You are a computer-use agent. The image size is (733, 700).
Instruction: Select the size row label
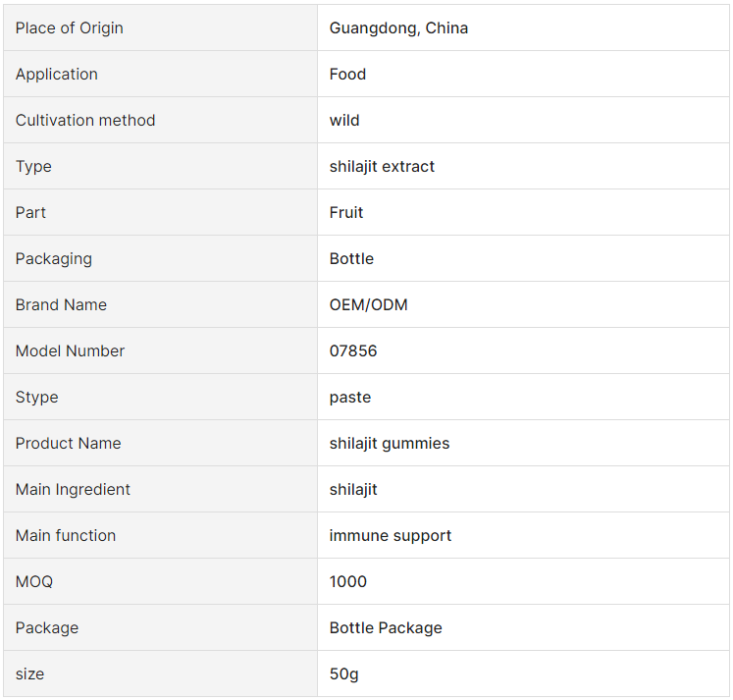[29, 673]
